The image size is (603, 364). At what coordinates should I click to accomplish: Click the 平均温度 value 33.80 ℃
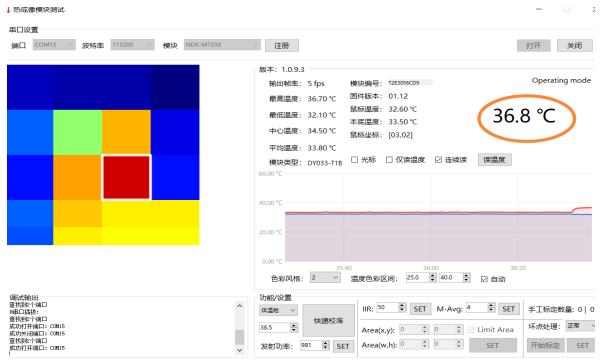321,148
